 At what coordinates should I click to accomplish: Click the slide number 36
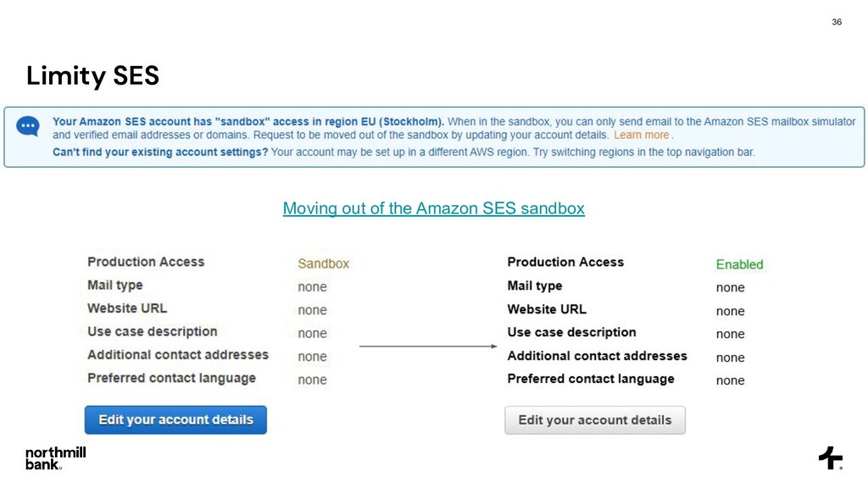[x=837, y=21]
